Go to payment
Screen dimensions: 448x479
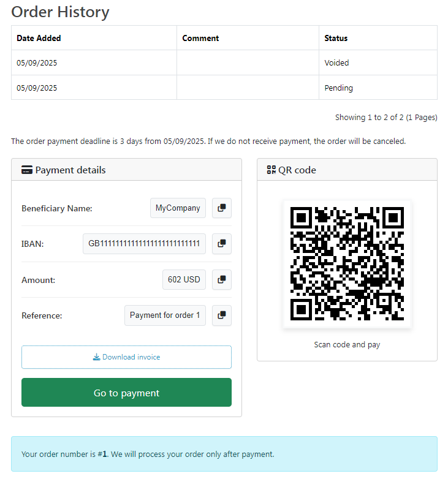[126, 393]
